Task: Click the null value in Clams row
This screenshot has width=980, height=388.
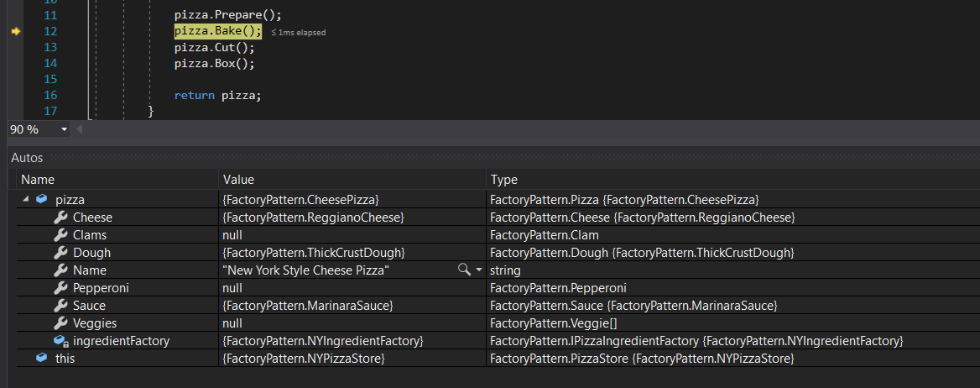Action: point(232,234)
